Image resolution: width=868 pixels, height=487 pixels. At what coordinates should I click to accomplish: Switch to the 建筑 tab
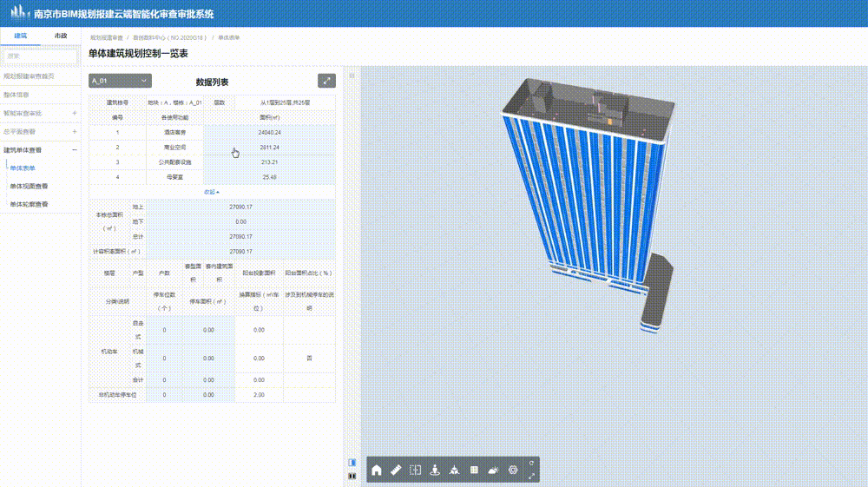point(21,36)
